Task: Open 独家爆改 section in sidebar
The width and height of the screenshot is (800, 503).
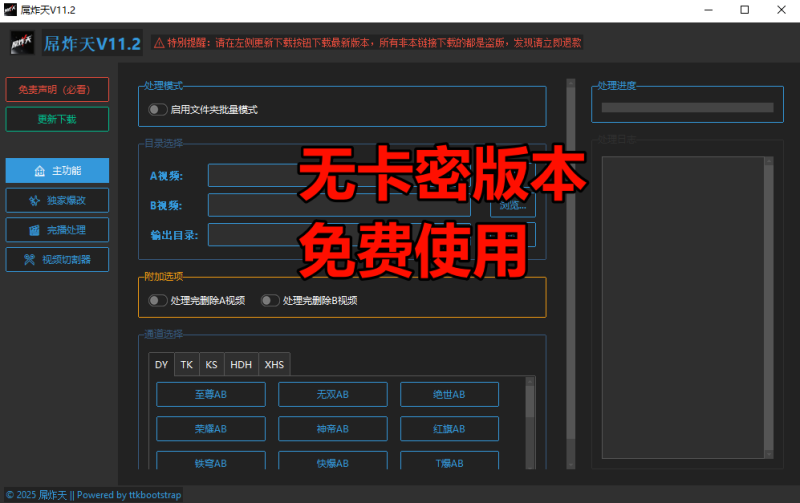Action: [57, 200]
